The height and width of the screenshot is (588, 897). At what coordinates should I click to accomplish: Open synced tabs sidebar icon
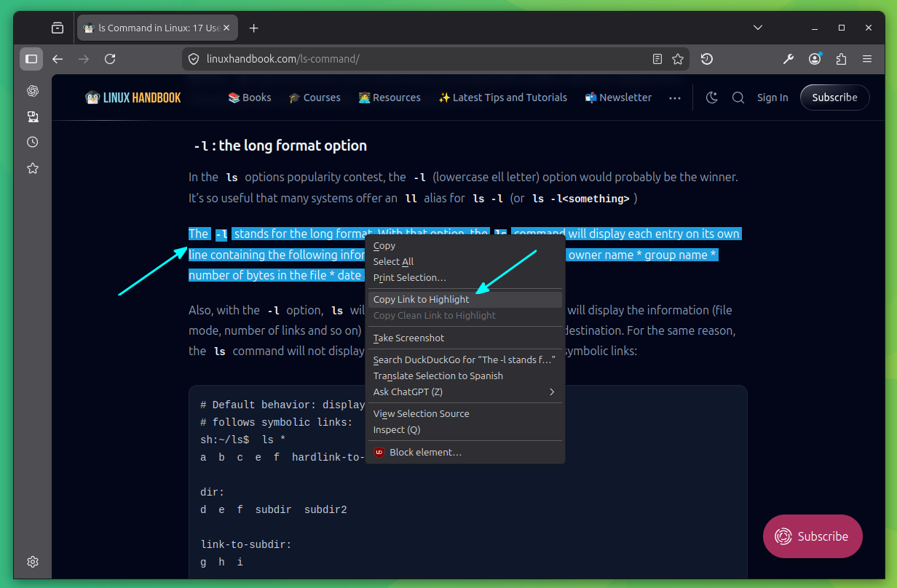pyautogui.click(x=33, y=116)
